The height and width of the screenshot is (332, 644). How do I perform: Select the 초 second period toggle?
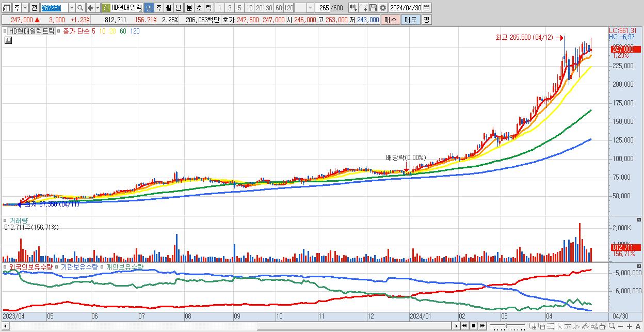point(199,8)
